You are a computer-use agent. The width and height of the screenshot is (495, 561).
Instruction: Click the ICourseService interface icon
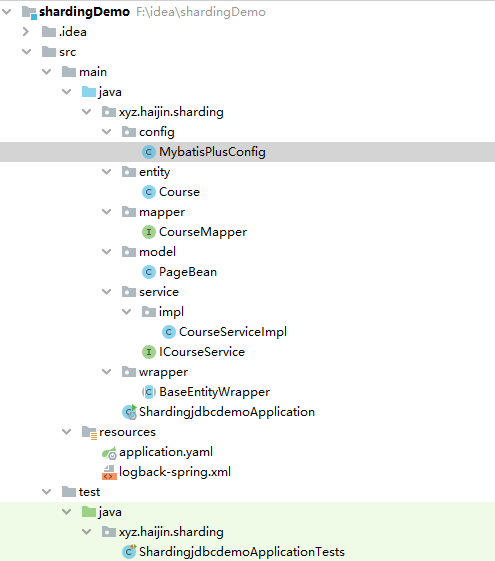(x=148, y=352)
